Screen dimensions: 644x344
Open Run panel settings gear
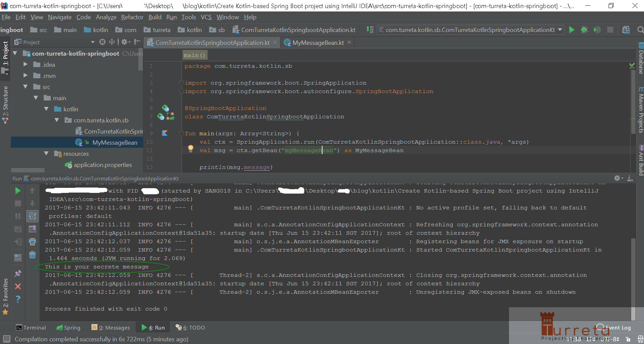pos(618,178)
